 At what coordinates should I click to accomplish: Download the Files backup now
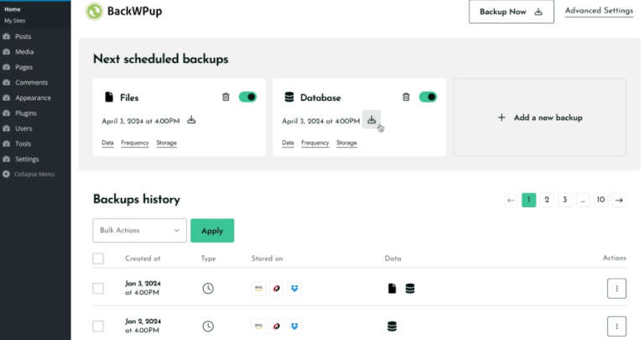tap(191, 120)
